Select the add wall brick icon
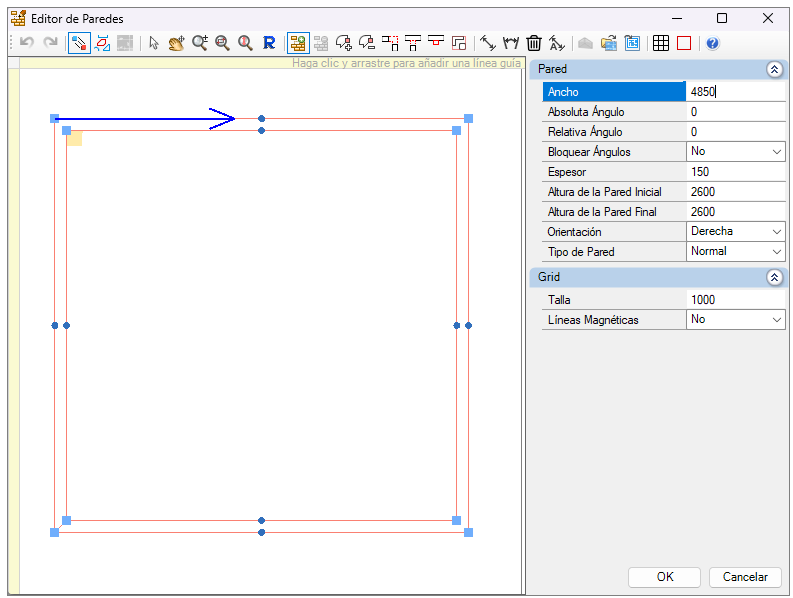 [x=298, y=44]
